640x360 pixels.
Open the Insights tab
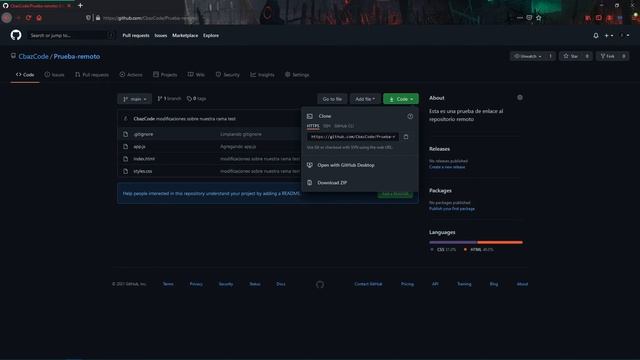tap(262, 75)
